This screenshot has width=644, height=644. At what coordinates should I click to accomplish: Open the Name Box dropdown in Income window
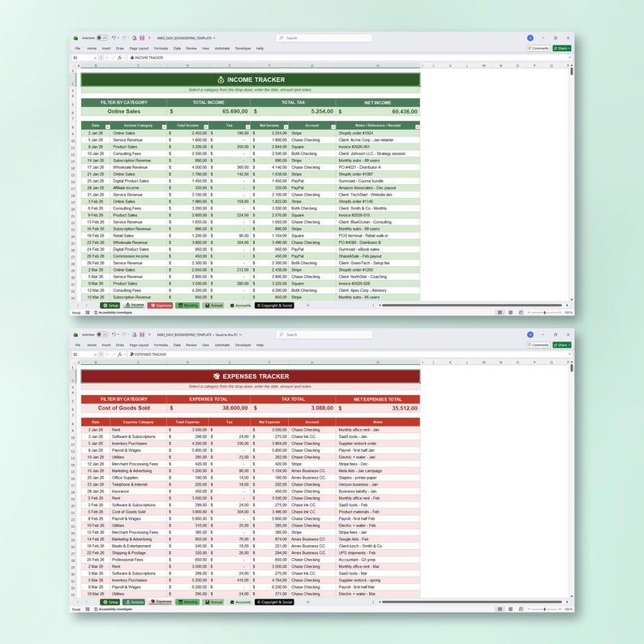(x=95, y=58)
